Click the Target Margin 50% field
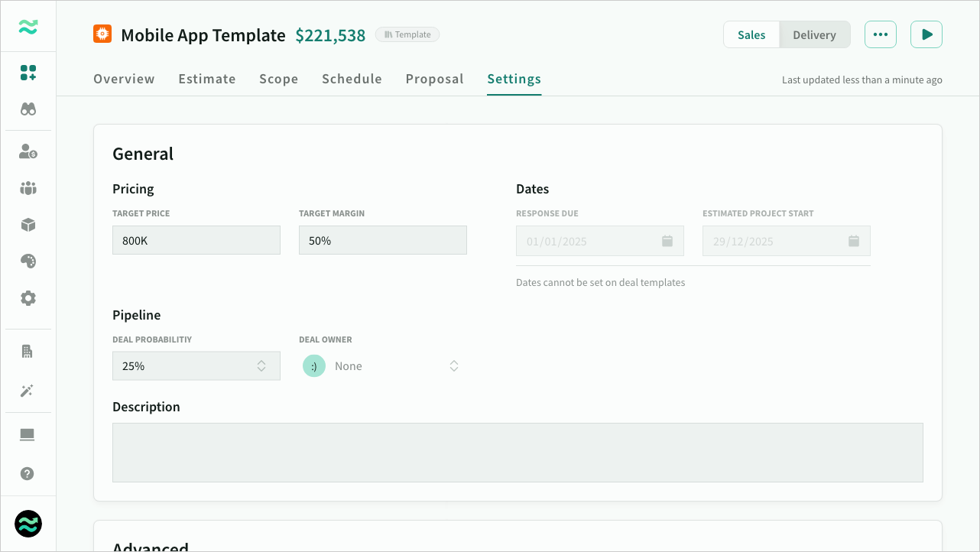Screen dimensions: 980x552 click(x=383, y=240)
